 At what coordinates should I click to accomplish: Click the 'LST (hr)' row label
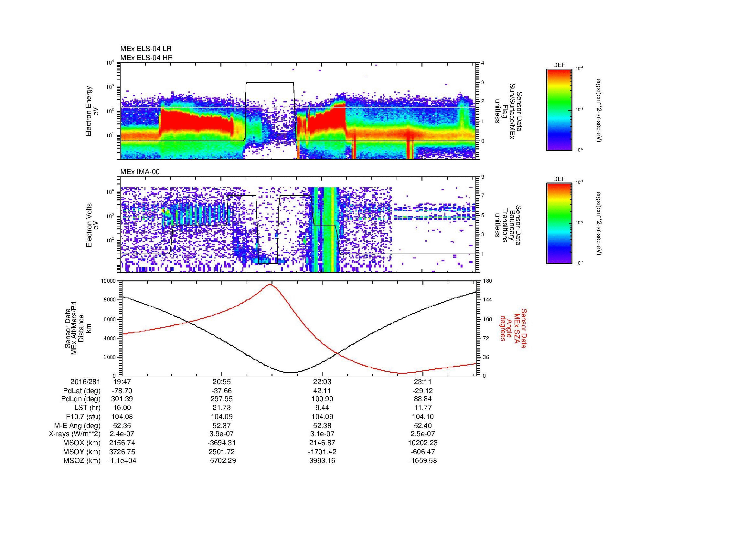(87, 408)
